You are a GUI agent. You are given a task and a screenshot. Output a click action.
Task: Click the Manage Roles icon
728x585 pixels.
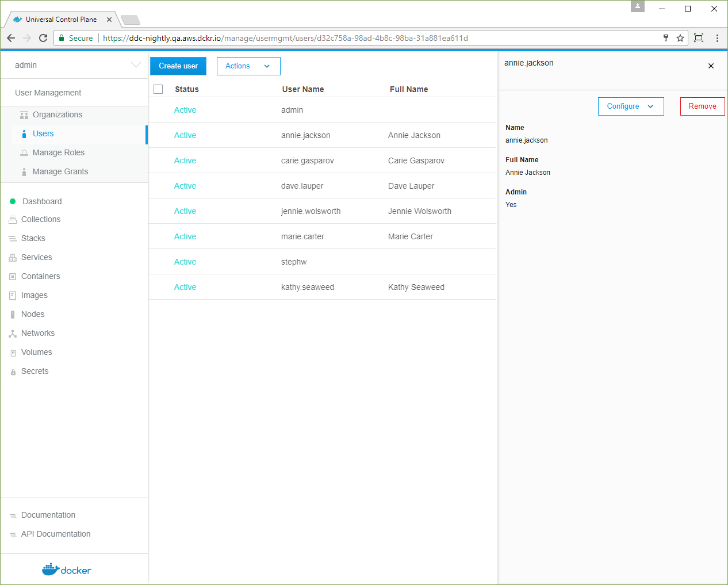tap(24, 153)
